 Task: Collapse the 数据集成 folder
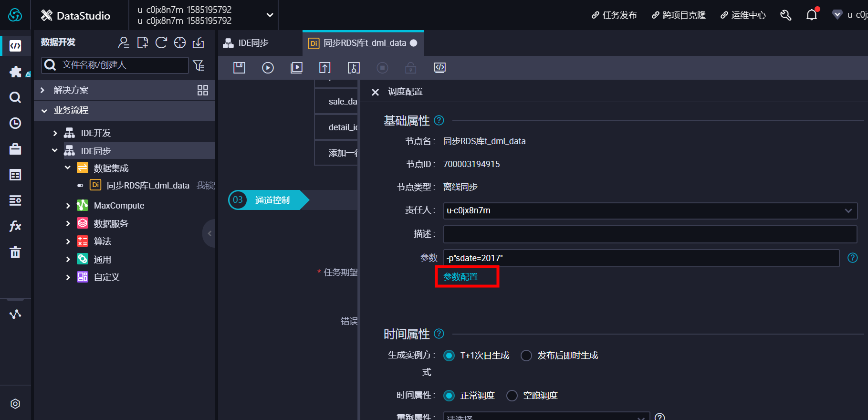click(x=68, y=168)
